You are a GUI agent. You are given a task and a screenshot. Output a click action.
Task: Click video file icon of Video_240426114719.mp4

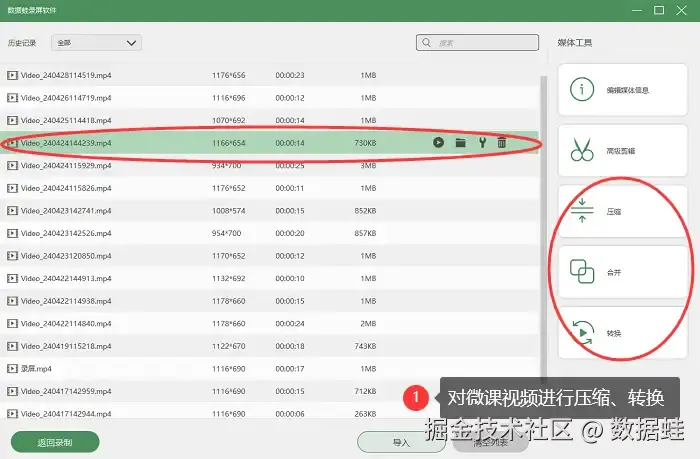[x=12, y=97]
